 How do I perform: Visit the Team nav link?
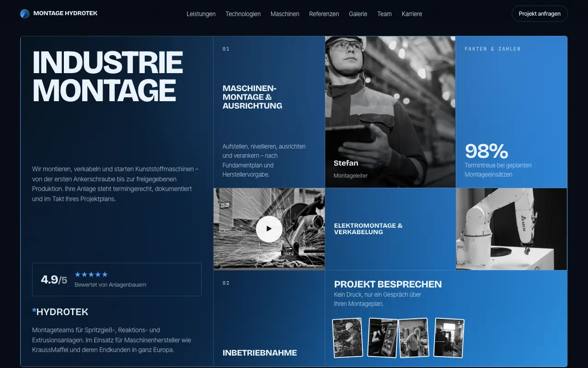[384, 14]
